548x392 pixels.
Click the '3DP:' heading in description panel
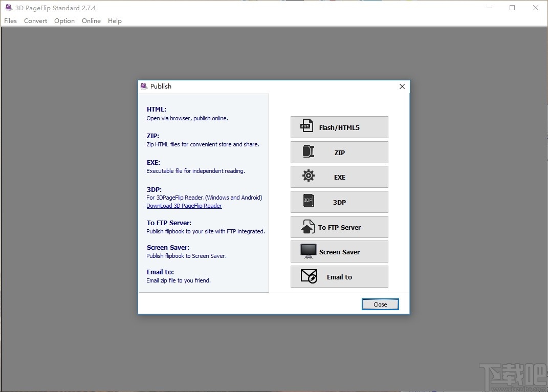pos(154,189)
